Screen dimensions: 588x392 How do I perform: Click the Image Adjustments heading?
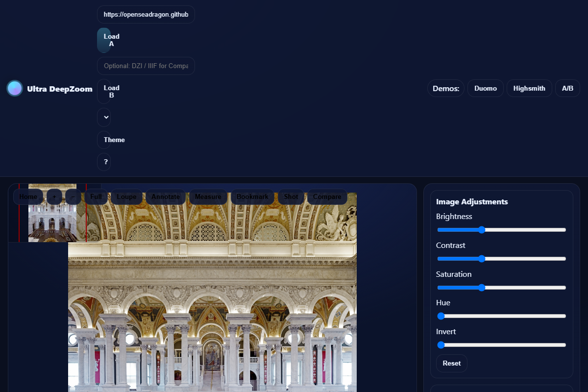click(x=472, y=202)
